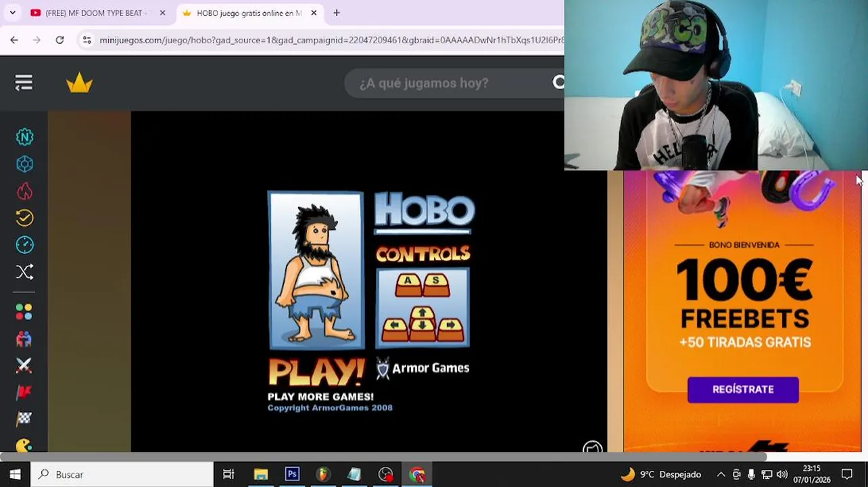Open Windows Start menu
The width and height of the screenshot is (868, 487).
[15, 474]
